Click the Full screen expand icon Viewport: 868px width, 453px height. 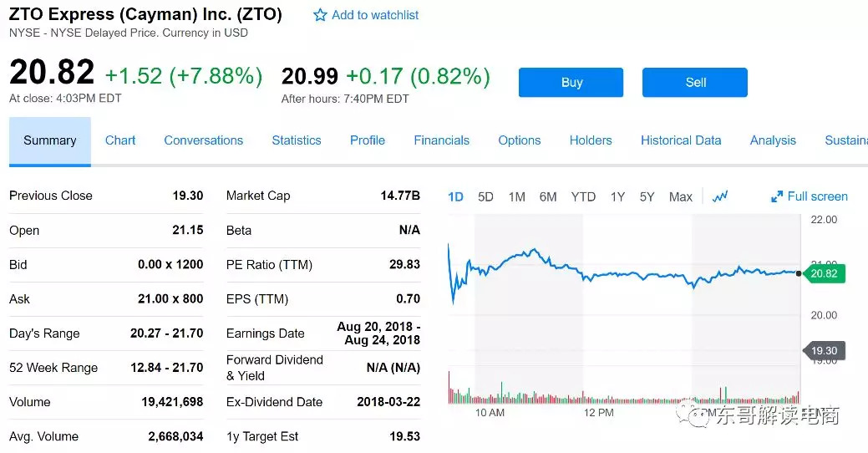click(x=777, y=196)
